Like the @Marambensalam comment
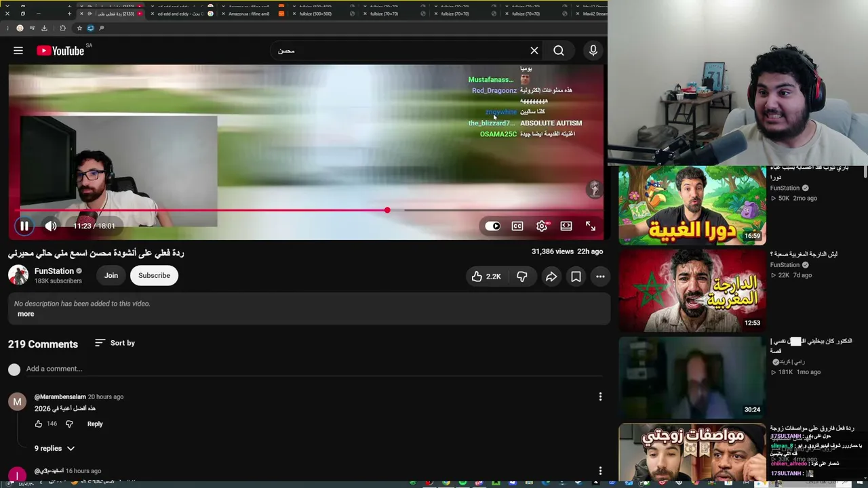 click(x=39, y=424)
